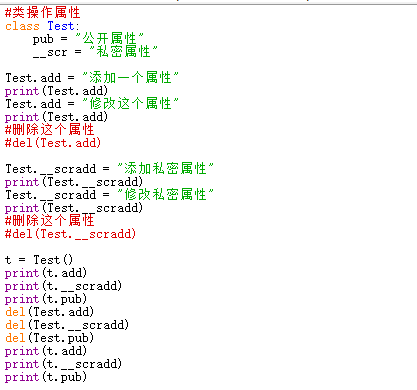Click first print(t.pub) statement
Screen dimensions: 417x390
click(46, 299)
